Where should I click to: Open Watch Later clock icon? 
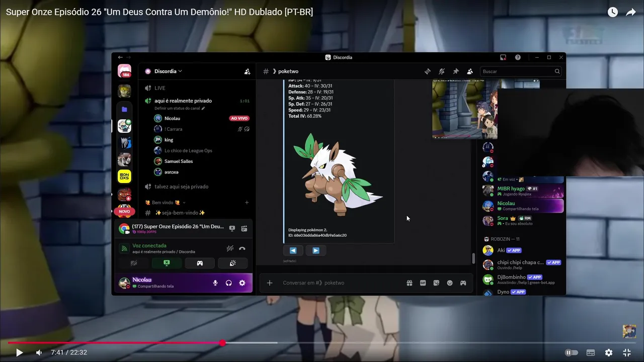point(612,12)
